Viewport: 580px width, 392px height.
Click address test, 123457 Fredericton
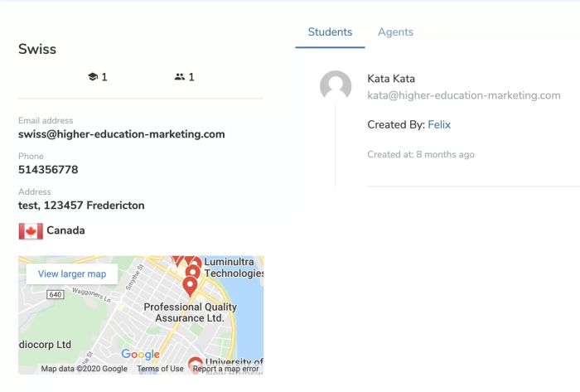tap(81, 206)
